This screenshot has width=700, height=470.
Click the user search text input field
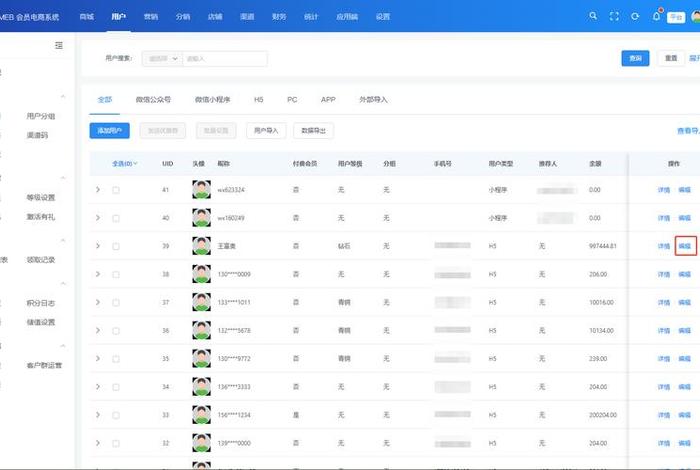pos(225,59)
